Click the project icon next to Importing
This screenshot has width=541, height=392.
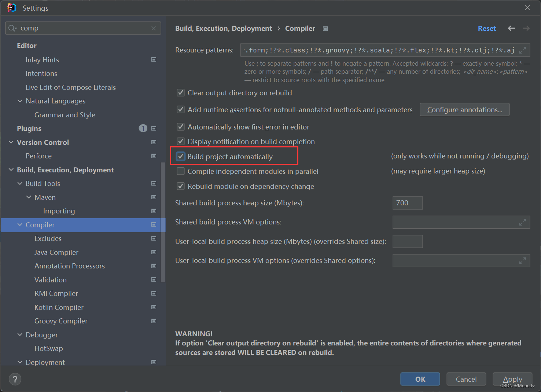pos(154,211)
